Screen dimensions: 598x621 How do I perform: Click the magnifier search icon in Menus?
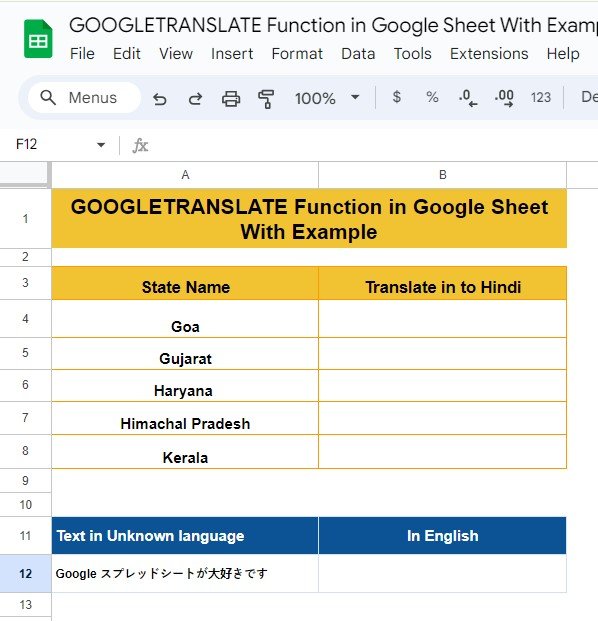pos(48,97)
